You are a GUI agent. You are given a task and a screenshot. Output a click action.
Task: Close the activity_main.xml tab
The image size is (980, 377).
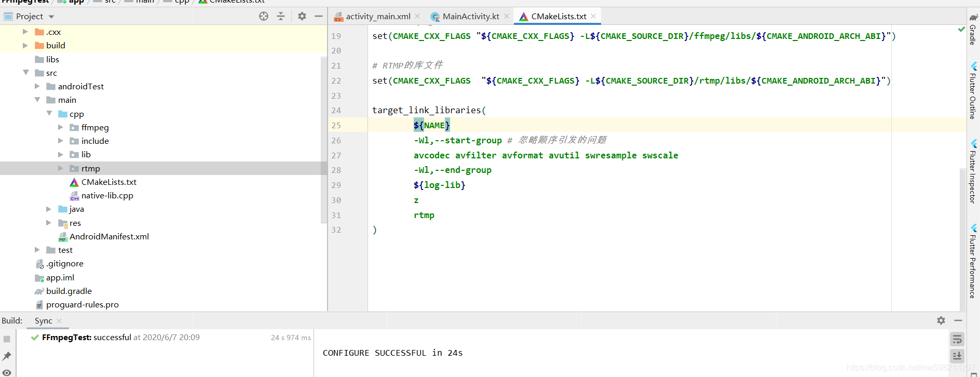point(417,16)
